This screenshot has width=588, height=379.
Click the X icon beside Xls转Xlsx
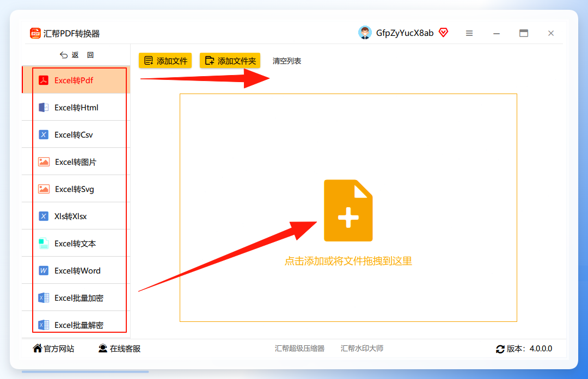(x=44, y=216)
